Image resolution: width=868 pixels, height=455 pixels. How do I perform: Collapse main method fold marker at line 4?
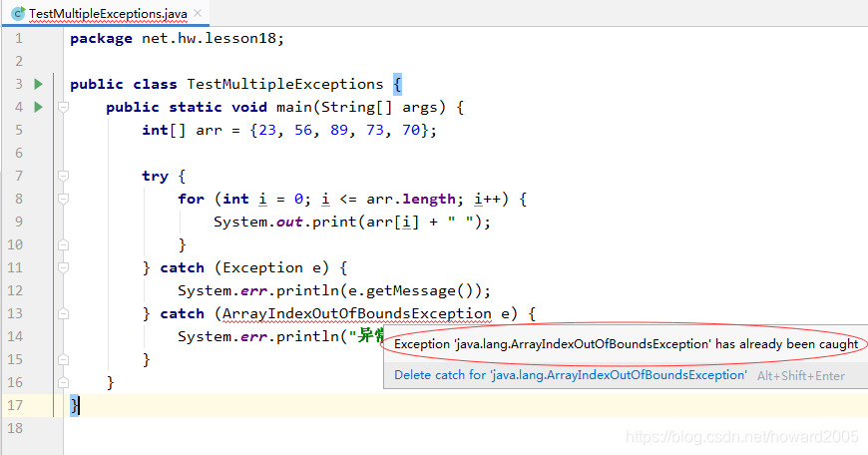64,107
